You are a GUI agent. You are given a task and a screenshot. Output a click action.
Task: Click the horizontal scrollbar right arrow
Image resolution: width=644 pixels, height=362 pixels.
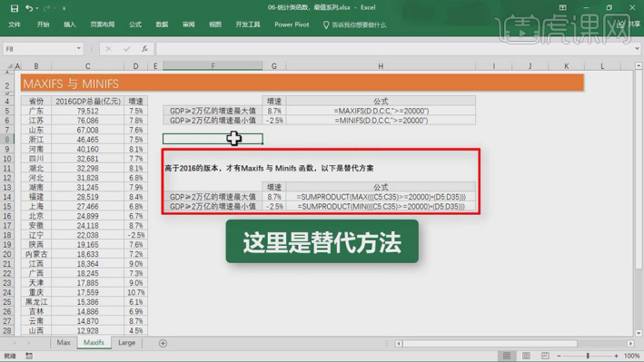coord(631,343)
